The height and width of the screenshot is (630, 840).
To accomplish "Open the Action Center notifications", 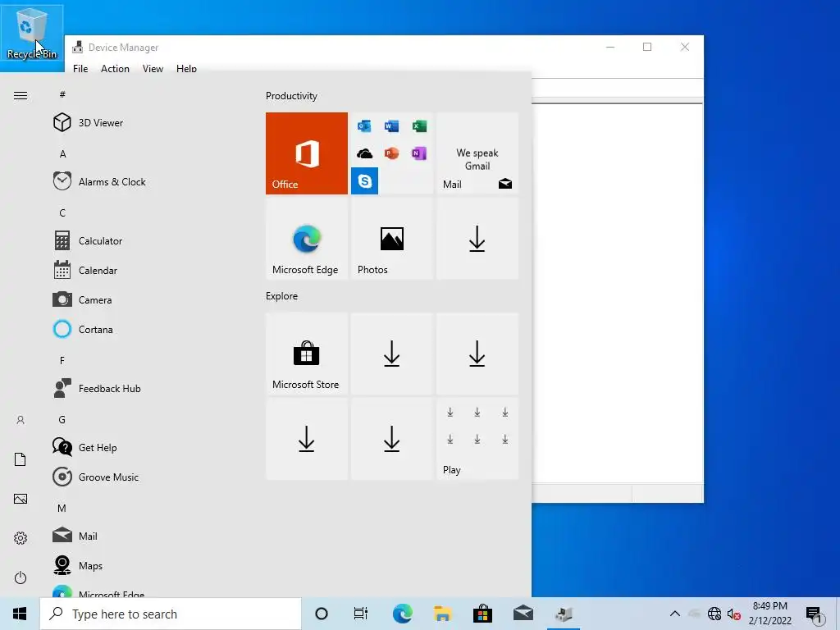I will pyautogui.click(x=815, y=614).
